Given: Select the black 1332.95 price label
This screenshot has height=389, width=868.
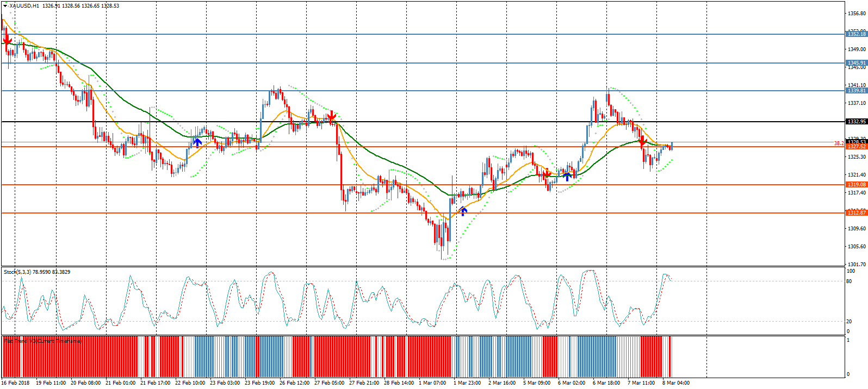Looking at the screenshot, I should [856, 122].
